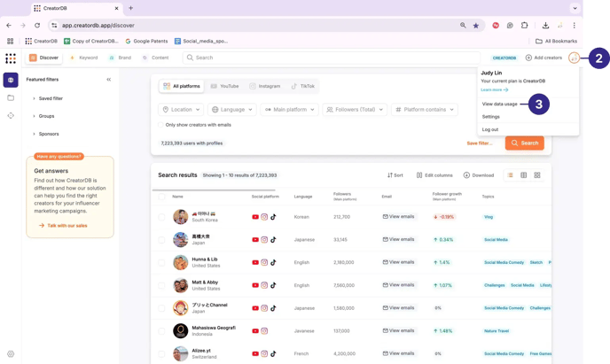This screenshot has height=364, width=610.
Task: Click the top Search input field
Action: click(x=332, y=58)
